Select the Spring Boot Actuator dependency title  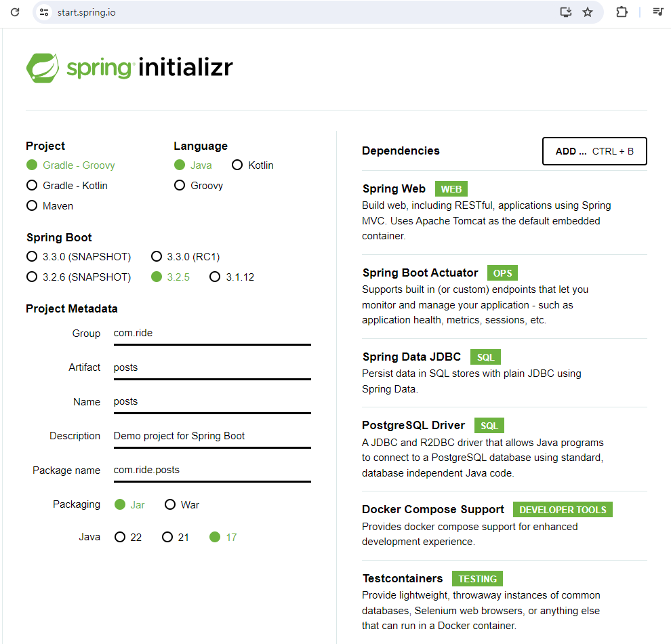click(420, 273)
